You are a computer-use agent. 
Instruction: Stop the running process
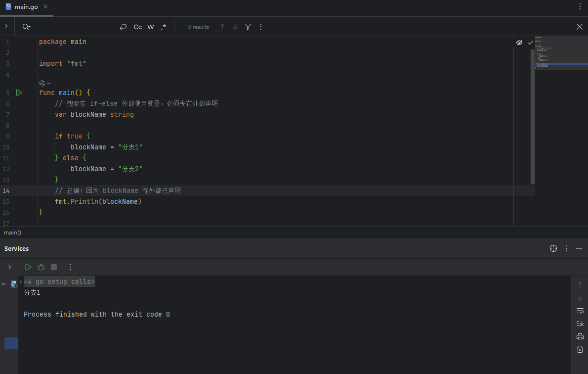pos(54,267)
